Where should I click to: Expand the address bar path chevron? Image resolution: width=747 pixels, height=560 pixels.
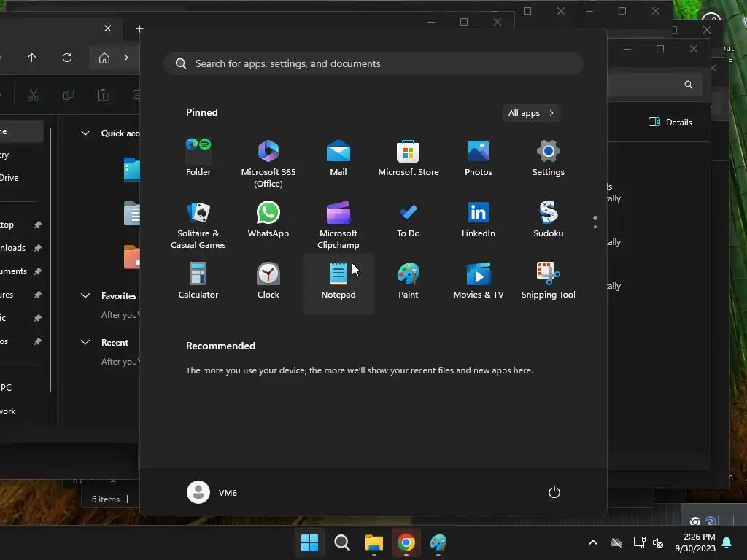[126, 58]
